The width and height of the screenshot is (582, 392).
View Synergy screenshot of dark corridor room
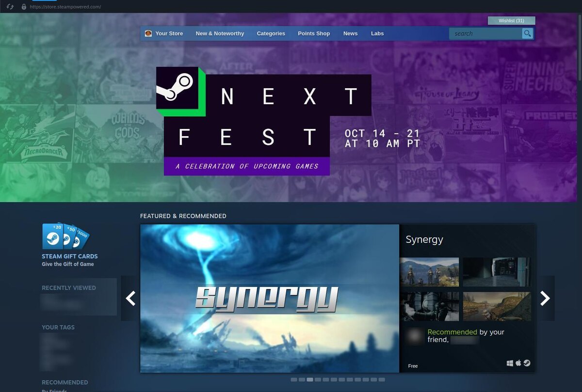point(497,272)
